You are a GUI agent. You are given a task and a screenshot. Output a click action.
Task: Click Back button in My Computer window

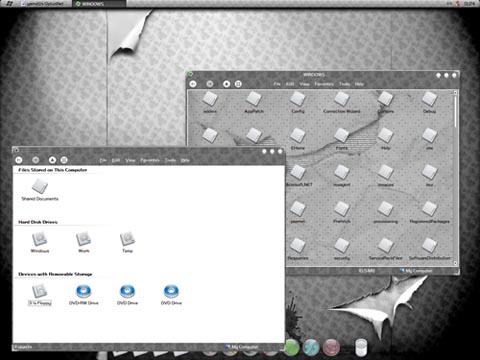pyautogui.click(x=19, y=160)
